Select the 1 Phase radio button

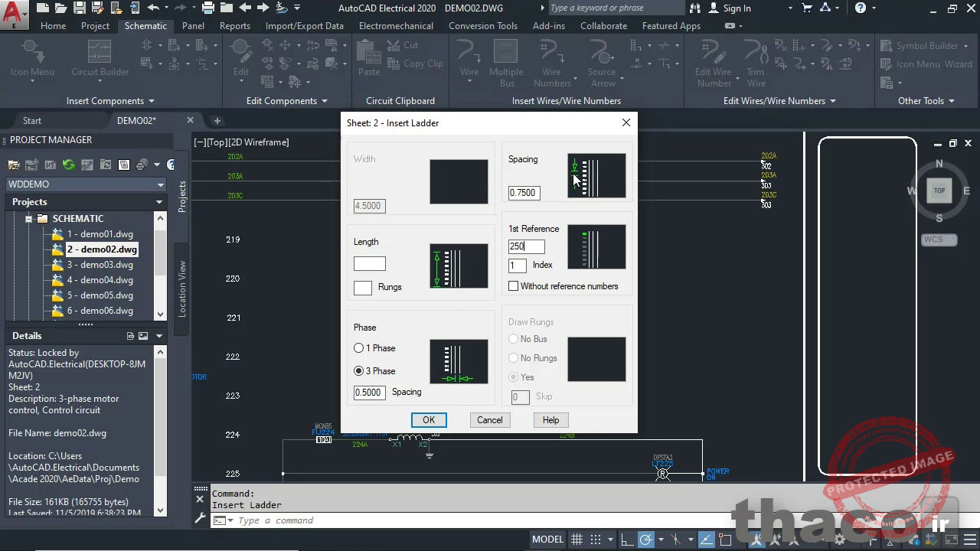(359, 348)
